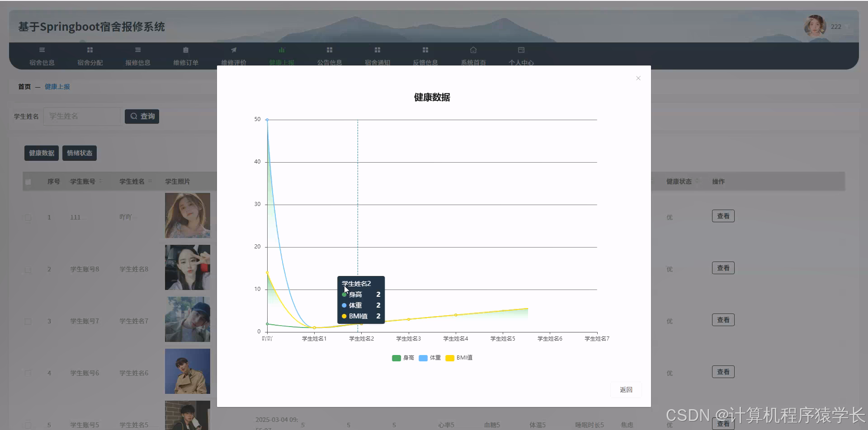Viewport: 868px width, 430px height.
Task: Click inside the 学生姓名 search field
Action: pos(81,116)
